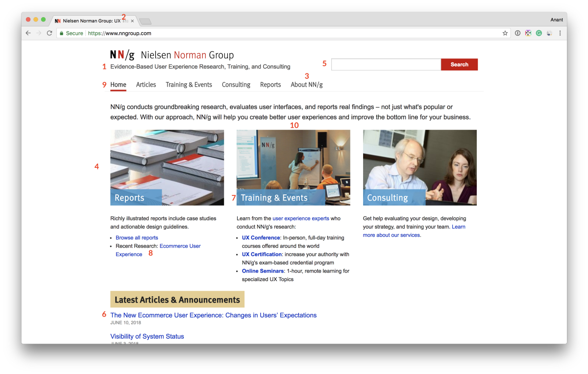Viewport: 588px width, 374px height.
Task: Click the Reports image tile
Action: [167, 167]
